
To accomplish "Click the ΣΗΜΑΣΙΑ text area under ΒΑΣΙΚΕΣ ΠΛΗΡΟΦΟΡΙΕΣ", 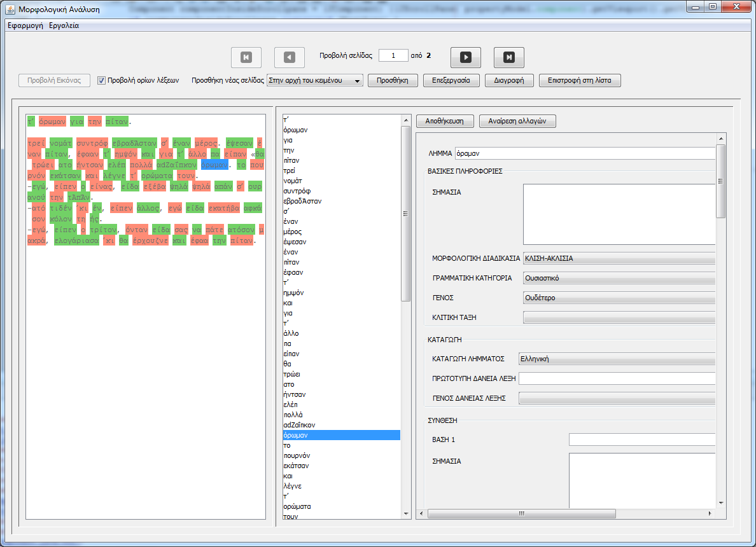I will pos(619,214).
